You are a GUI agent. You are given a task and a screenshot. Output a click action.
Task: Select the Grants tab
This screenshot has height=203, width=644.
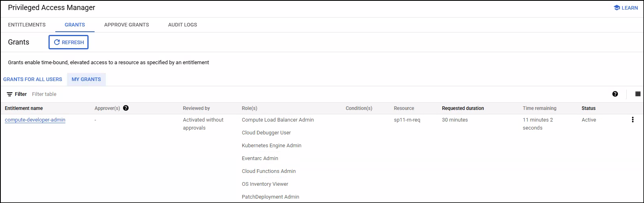(x=75, y=24)
